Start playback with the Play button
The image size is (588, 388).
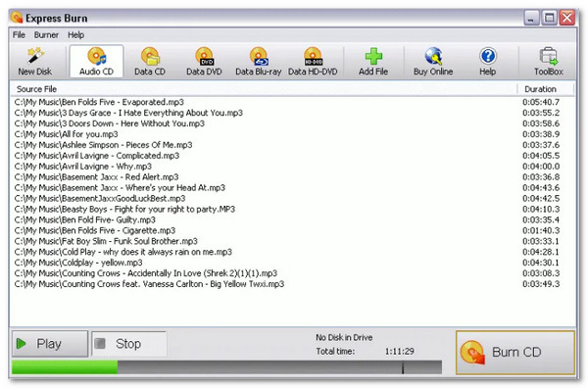tap(50, 343)
